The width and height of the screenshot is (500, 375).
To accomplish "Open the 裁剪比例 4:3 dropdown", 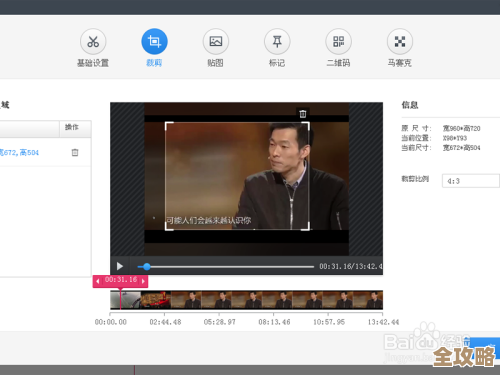I will pyautogui.click(x=471, y=181).
